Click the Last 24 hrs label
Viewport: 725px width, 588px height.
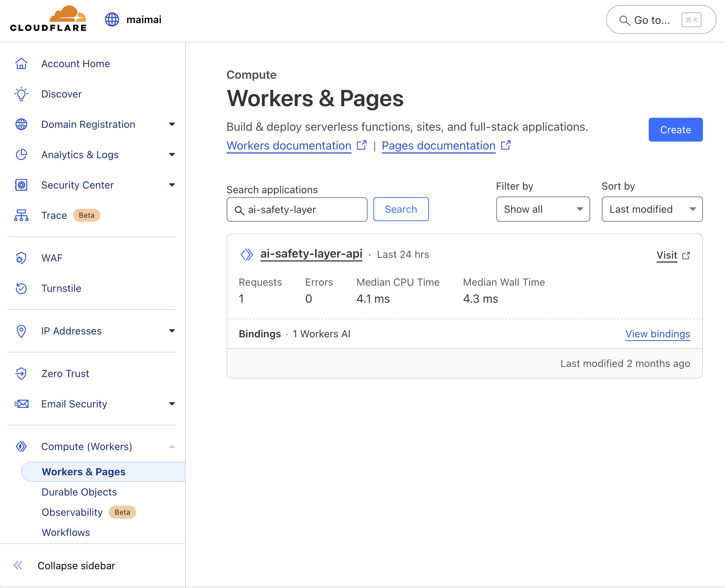tap(403, 255)
